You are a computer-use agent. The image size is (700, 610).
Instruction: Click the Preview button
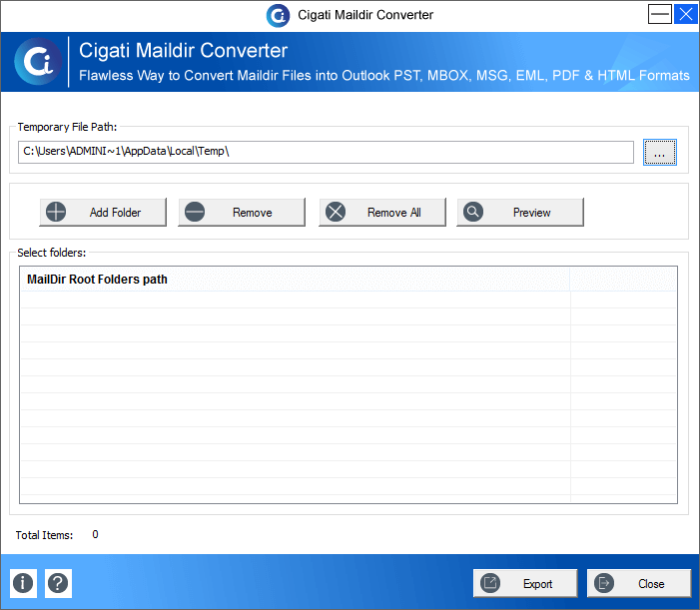(x=520, y=212)
